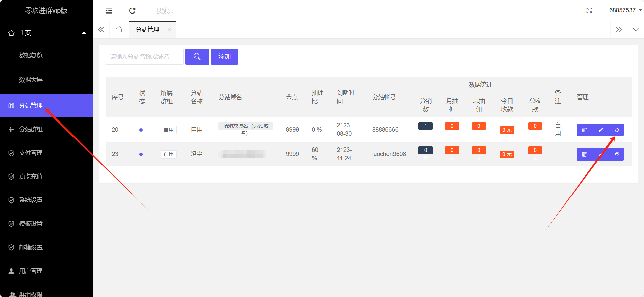The height and width of the screenshot is (297, 644).
Task: Toggle status dot for row 23
Action: [141, 154]
